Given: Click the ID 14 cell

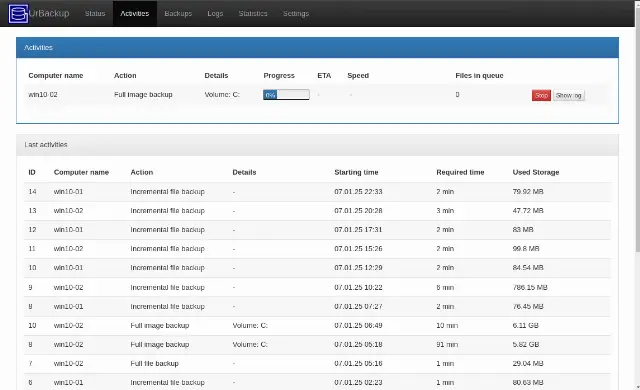Looking at the screenshot, I should 32,192.
